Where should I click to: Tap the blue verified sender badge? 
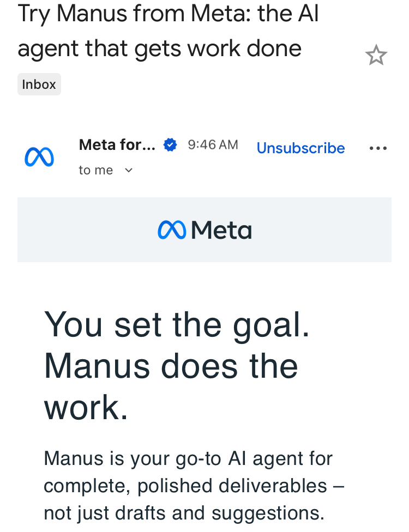pyautogui.click(x=171, y=145)
